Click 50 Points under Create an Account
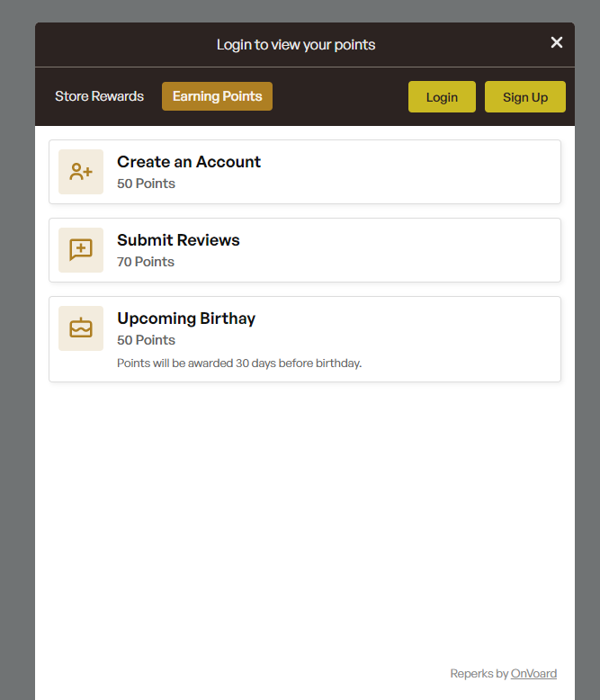600x700 pixels. click(x=146, y=184)
